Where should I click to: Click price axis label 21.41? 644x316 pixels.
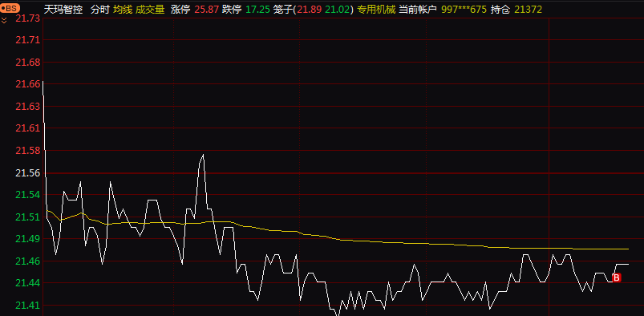28,306
